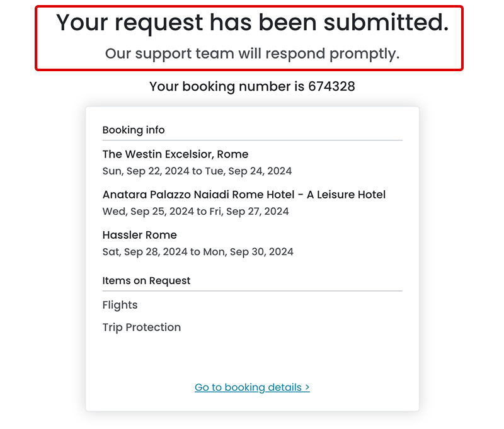This screenshot has height=429, width=504.
Task: Click the chevron arrow after booking details
Action: click(307, 387)
